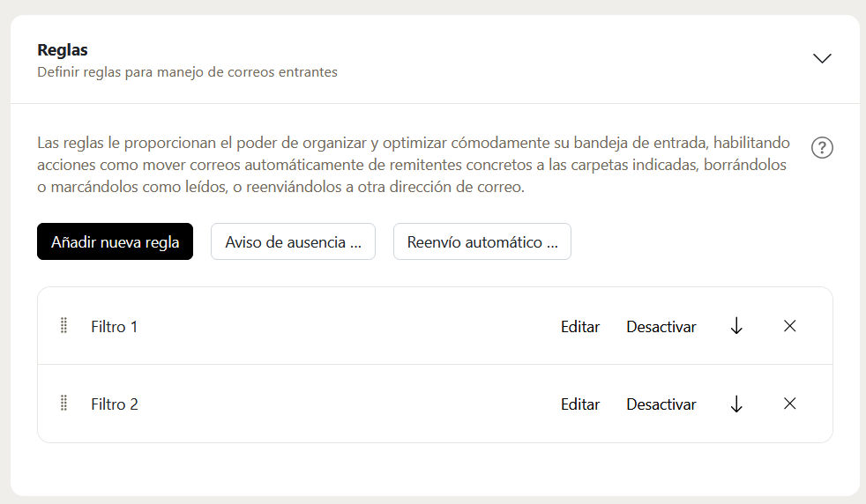Image resolution: width=866 pixels, height=504 pixels.
Task: Deactivate the Filtro 2 rule
Action: point(661,404)
